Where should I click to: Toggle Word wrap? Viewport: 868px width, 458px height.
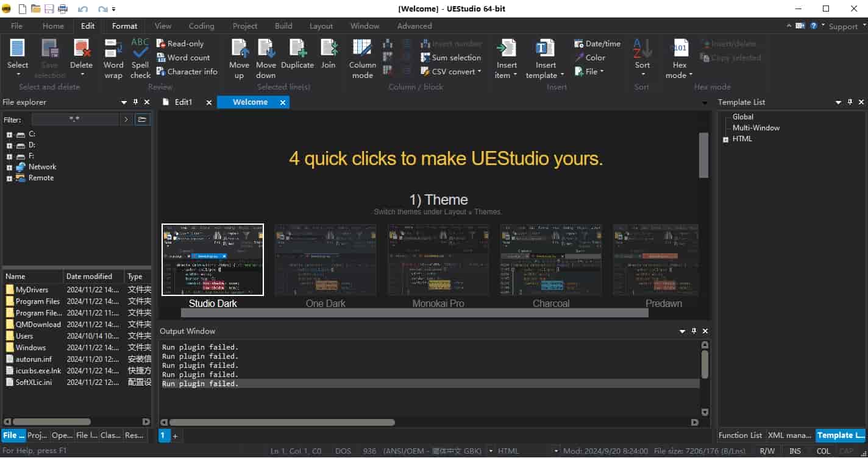(113, 58)
